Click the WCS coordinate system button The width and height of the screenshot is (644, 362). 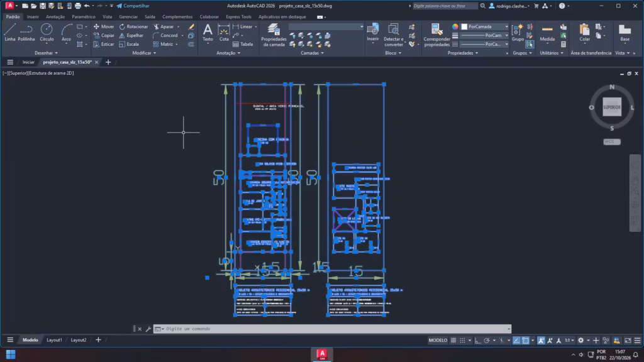point(612,141)
